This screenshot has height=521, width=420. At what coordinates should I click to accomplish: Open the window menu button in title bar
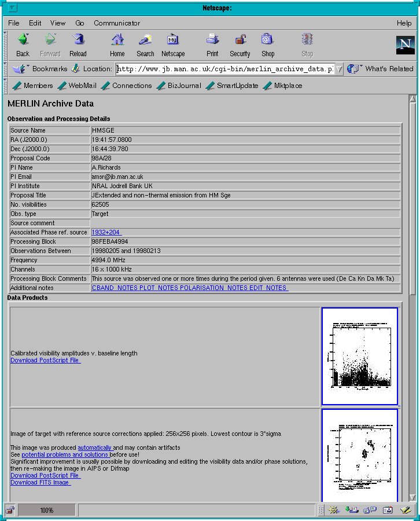click(x=12, y=8)
